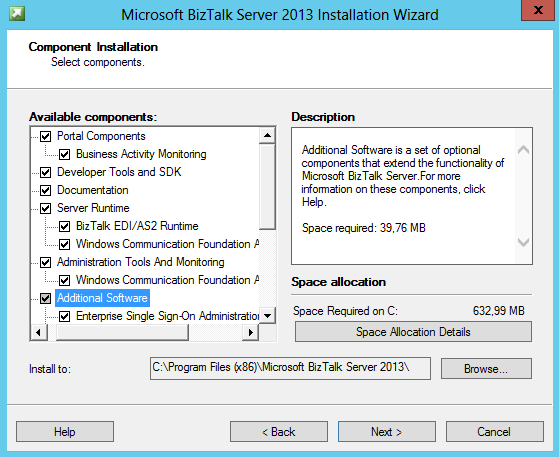The image size is (559, 457).
Task: Click the Help button
Action: point(65,432)
